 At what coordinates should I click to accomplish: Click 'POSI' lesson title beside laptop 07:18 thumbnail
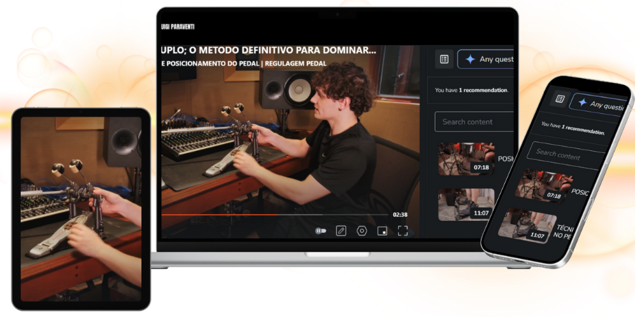[x=506, y=158]
